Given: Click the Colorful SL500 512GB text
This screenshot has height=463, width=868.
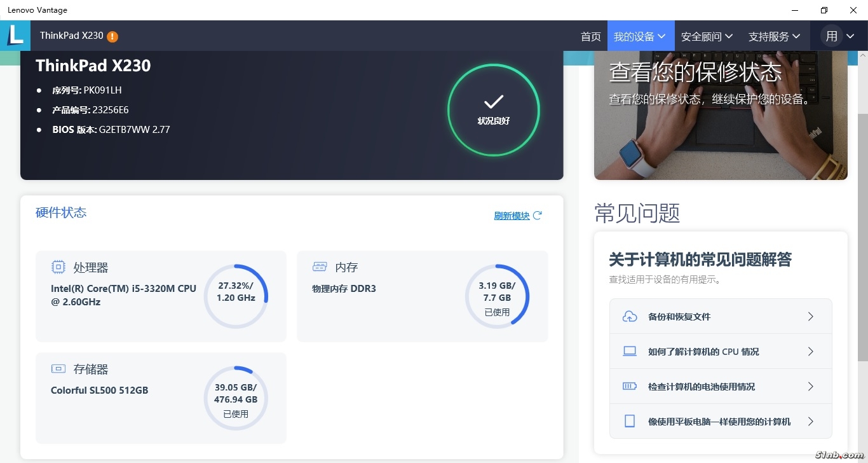Looking at the screenshot, I should (x=99, y=390).
